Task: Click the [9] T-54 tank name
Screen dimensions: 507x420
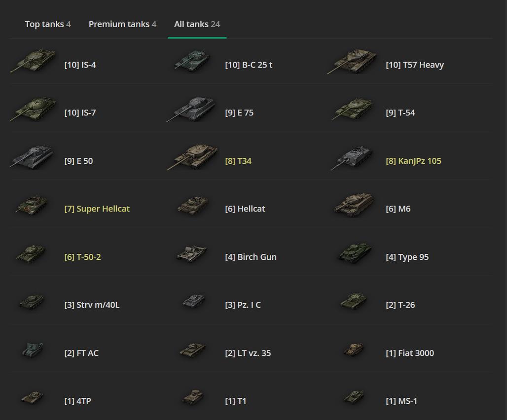Action: tap(400, 113)
